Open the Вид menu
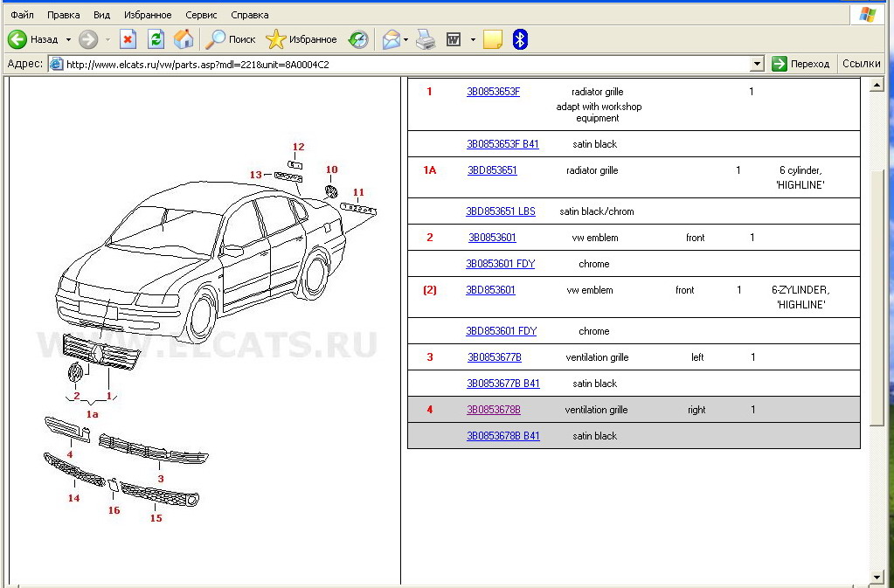The width and height of the screenshot is (894, 588). [101, 15]
